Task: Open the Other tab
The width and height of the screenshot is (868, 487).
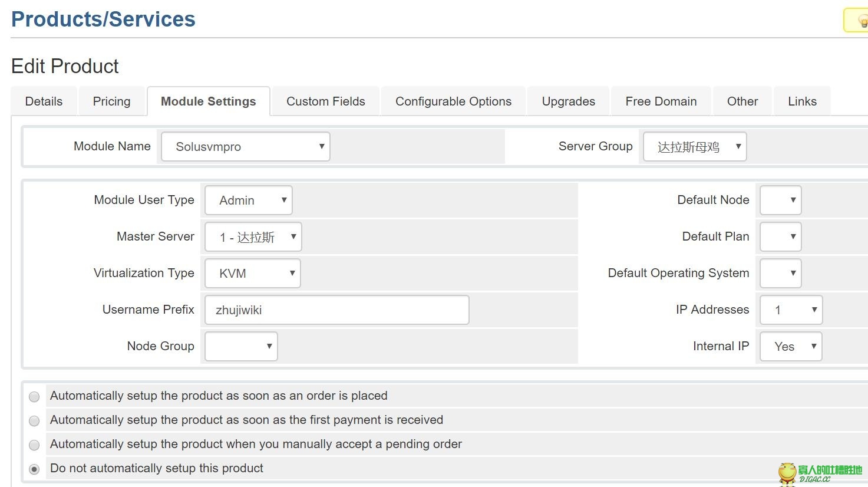Action: click(742, 101)
